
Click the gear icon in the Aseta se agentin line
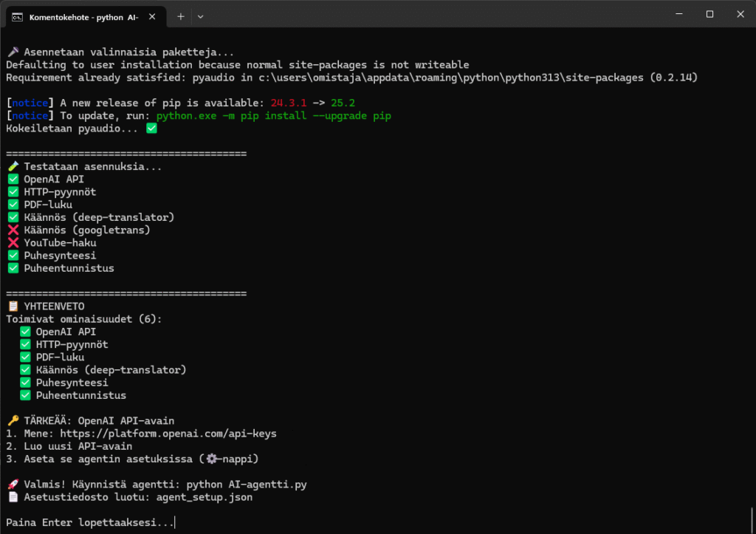211,459
